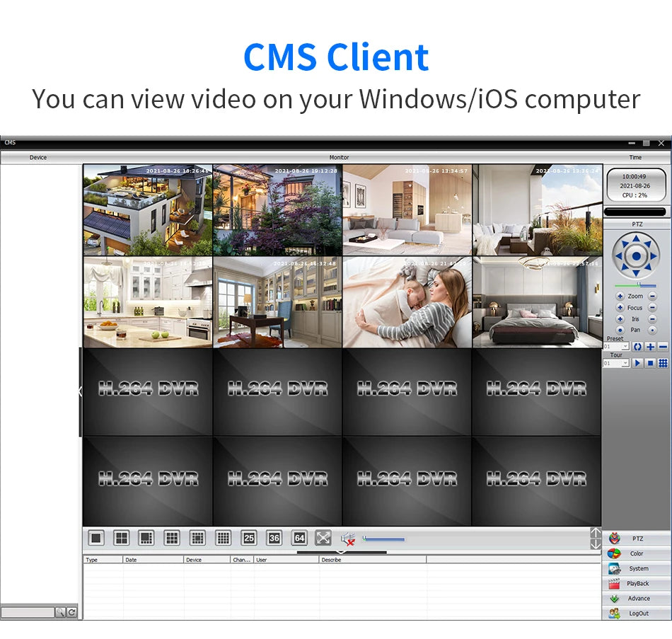
Task: Toggle the muted audio speaker icon
Action: coord(348,539)
